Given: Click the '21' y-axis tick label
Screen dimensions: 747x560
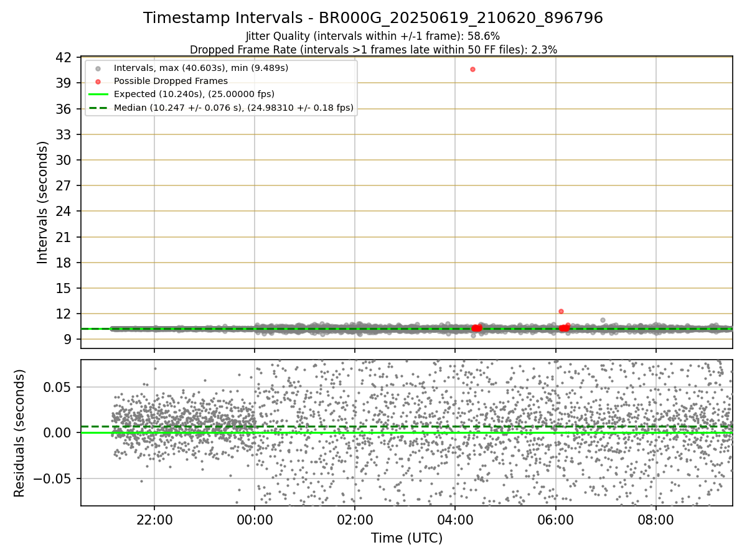Looking at the screenshot, I should pos(64,237).
